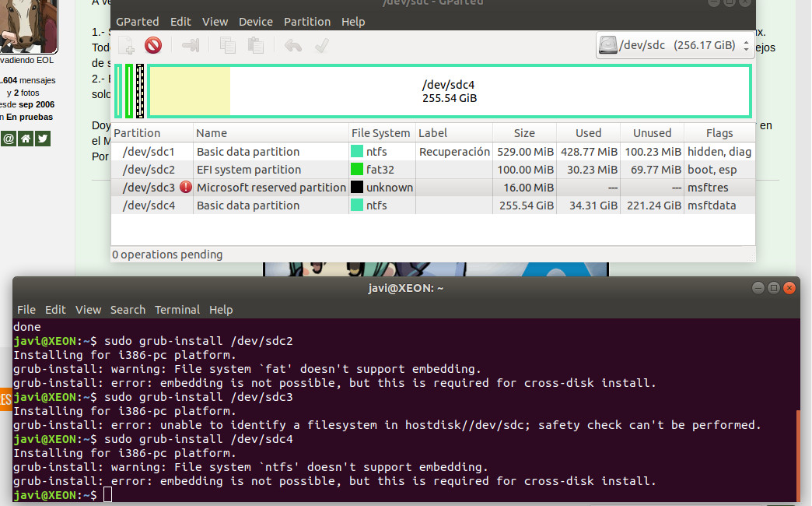
Task: Open the Terminal menu in terminal window
Action: pos(177,310)
